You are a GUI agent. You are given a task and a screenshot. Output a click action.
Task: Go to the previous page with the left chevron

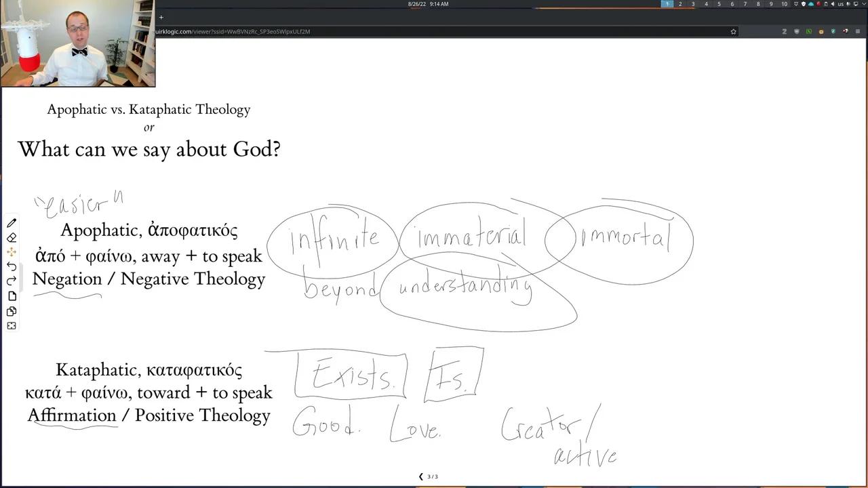pyautogui.click(x=420, y=476)
